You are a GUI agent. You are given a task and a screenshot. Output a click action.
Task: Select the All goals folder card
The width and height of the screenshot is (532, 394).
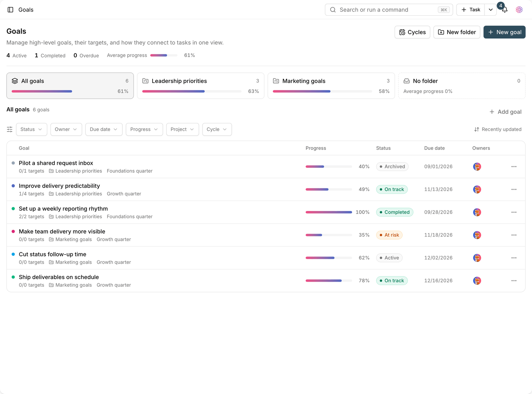click(70, 86)
